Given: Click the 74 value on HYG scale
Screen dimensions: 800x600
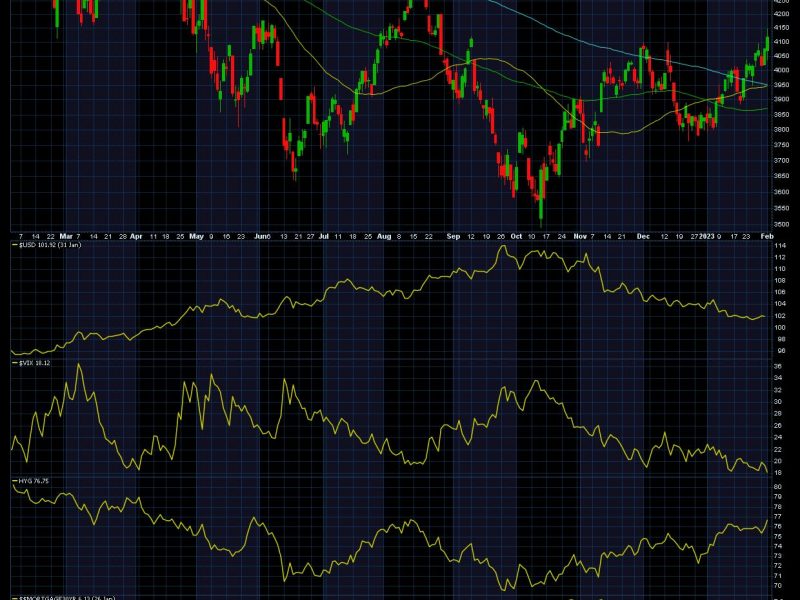Looking at the screenshot, I should tap(778, 546).
